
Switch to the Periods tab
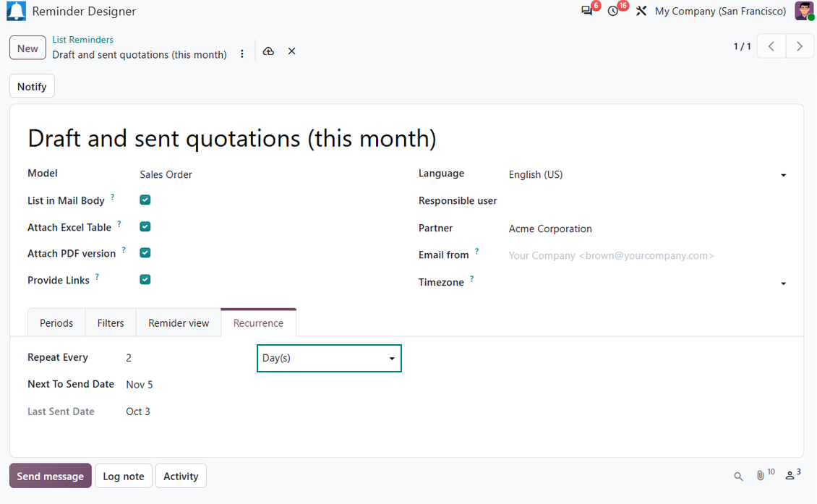click(56, 323)
